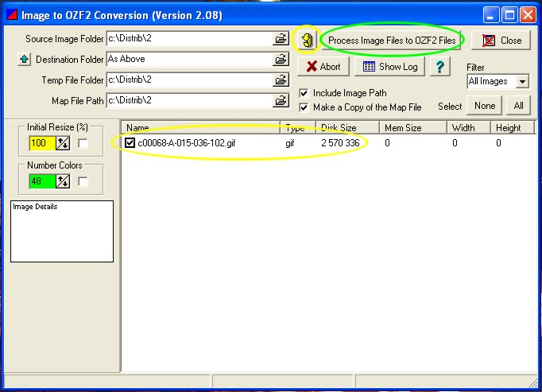Browse for the Destination Folder
542x392 pixels.
(x=281, y=59)
